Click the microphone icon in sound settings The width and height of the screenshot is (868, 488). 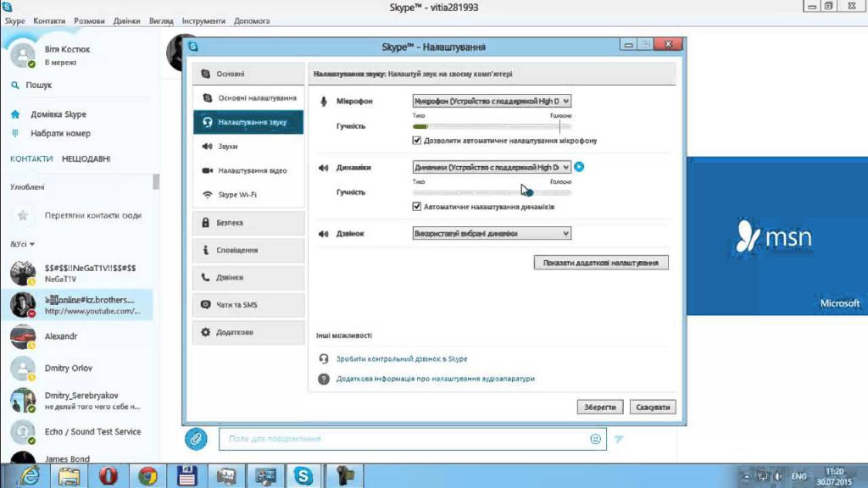[324, 102]
